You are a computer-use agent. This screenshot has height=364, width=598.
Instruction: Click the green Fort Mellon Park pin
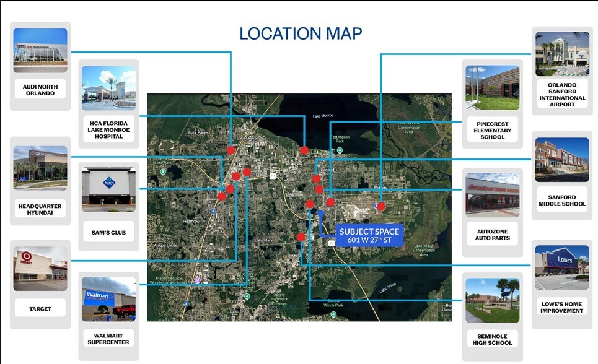tap(340, 150)
